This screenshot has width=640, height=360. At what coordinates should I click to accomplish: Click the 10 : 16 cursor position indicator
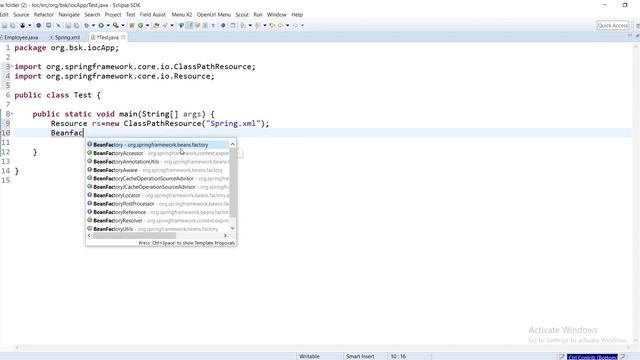398,356
